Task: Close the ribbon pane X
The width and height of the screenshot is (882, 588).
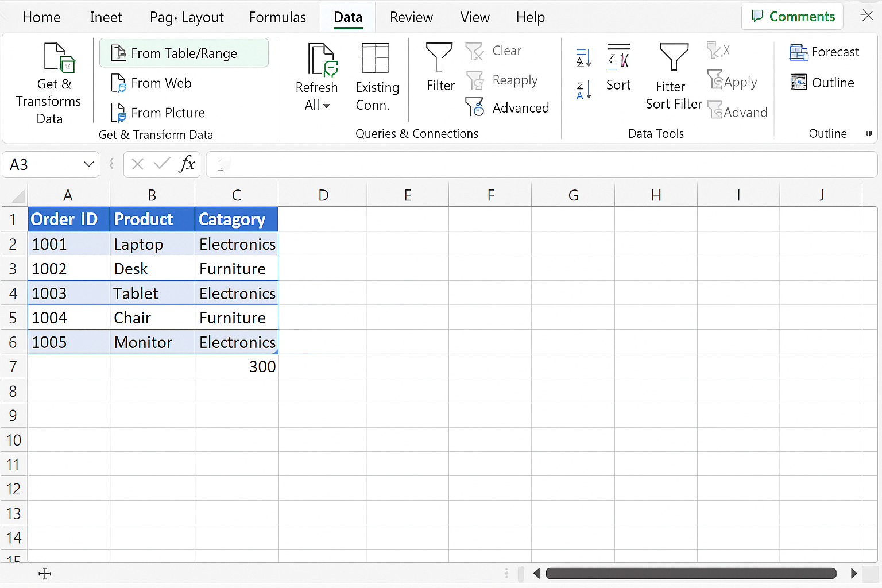Action: click(x=867, y=16)
